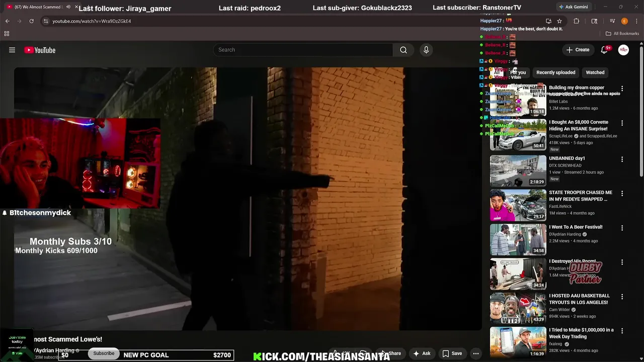
Task: Select the Recently uploaded filter chip
Action: pos(555,72)
